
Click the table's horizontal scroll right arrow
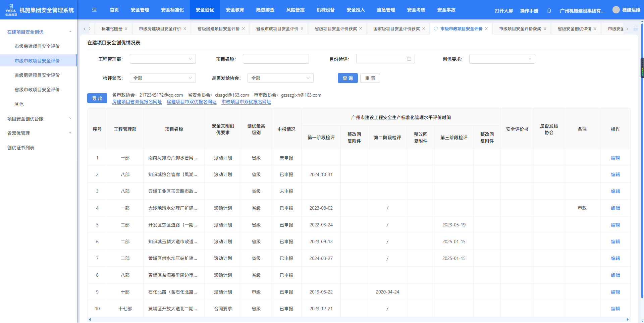click(x=628, y=319)
